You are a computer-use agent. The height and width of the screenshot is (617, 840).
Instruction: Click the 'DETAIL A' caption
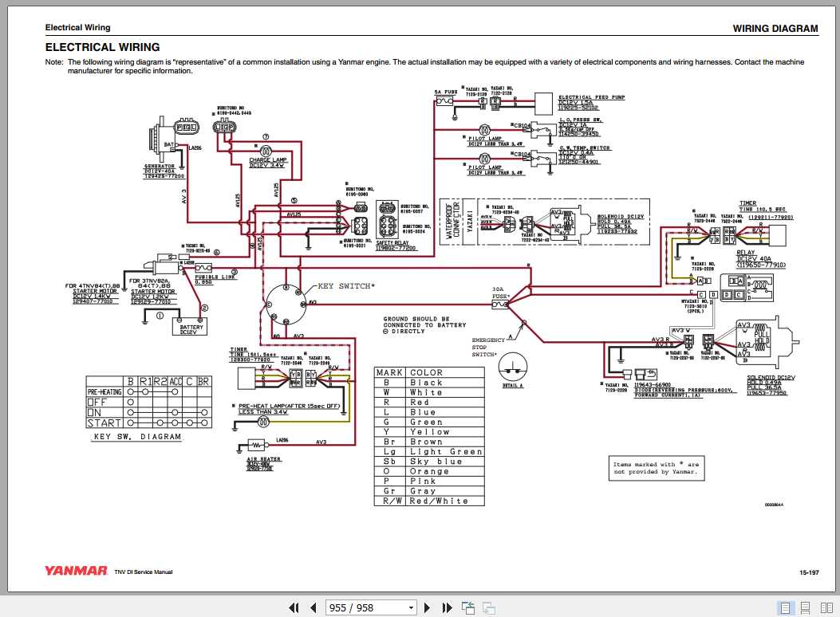[513, 386]
